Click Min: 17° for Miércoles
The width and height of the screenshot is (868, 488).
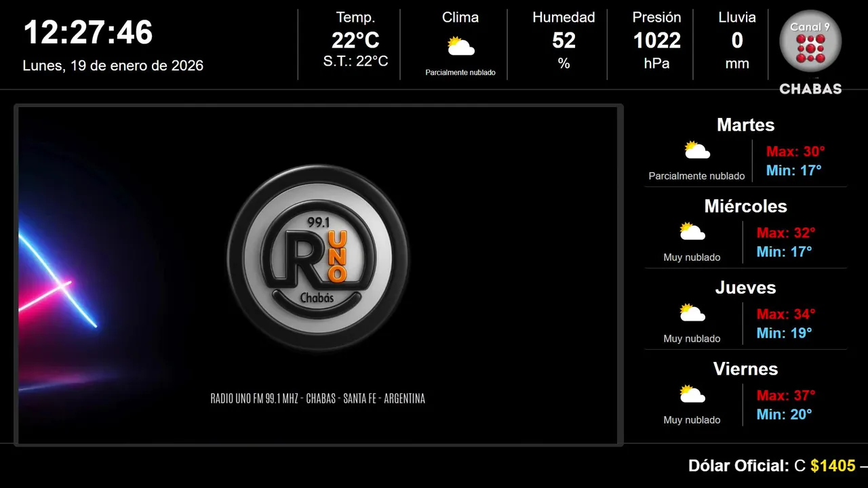tap(785, 252)
